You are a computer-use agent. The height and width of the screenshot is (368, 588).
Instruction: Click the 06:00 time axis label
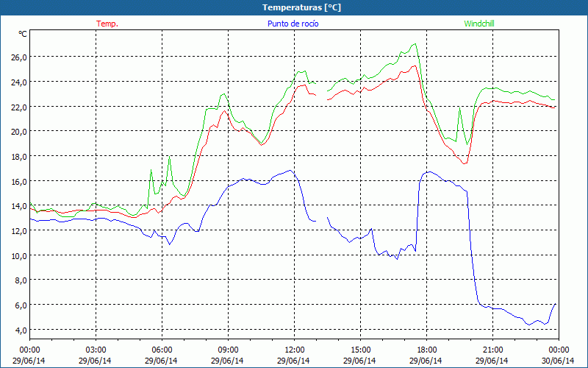coord(162,350)
